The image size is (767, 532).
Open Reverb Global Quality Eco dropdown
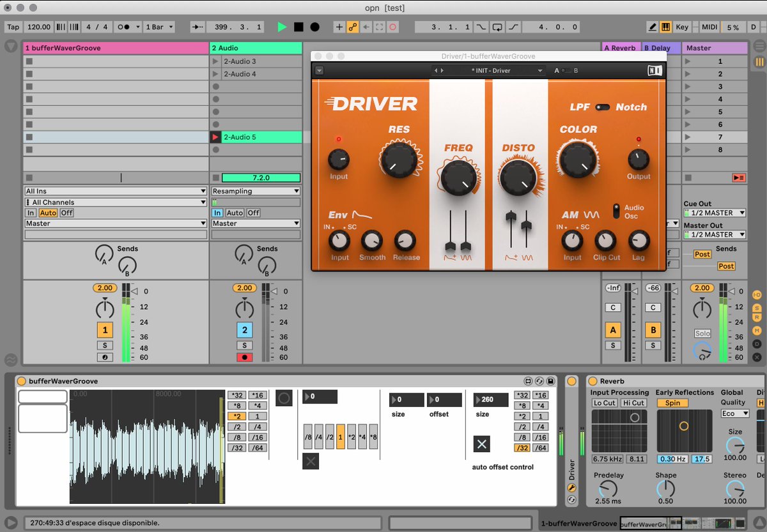(x=734, y=414)
